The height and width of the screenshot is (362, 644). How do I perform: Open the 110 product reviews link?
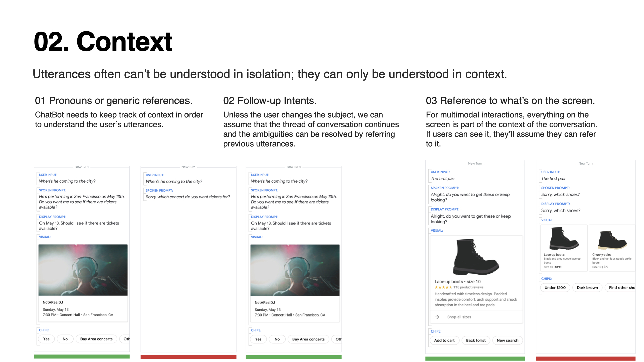coord(468,287)
